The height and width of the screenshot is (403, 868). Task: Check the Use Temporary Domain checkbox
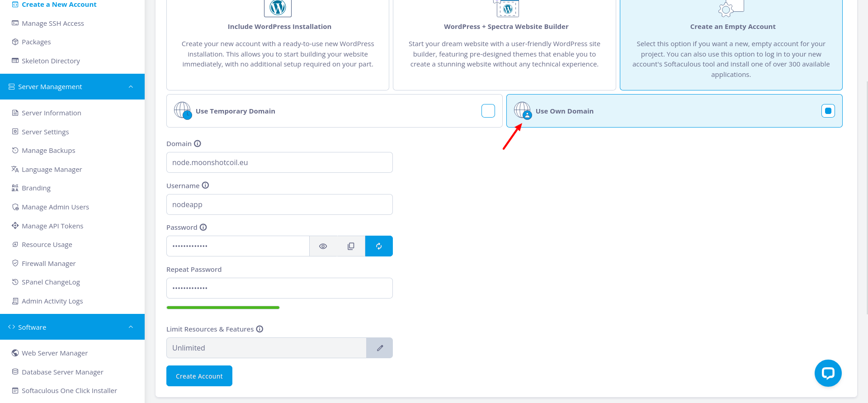tap(488, 111)
